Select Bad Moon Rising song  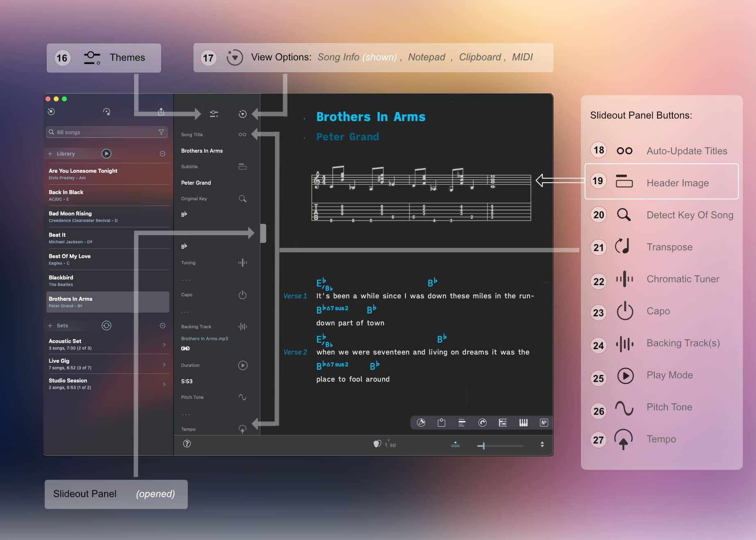pyautogui.click(x=108, y=217)
